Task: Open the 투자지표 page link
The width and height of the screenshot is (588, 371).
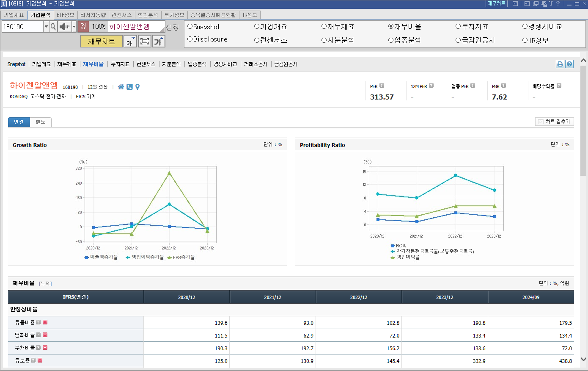Action: pyautogui.click(x=120, y=64)
